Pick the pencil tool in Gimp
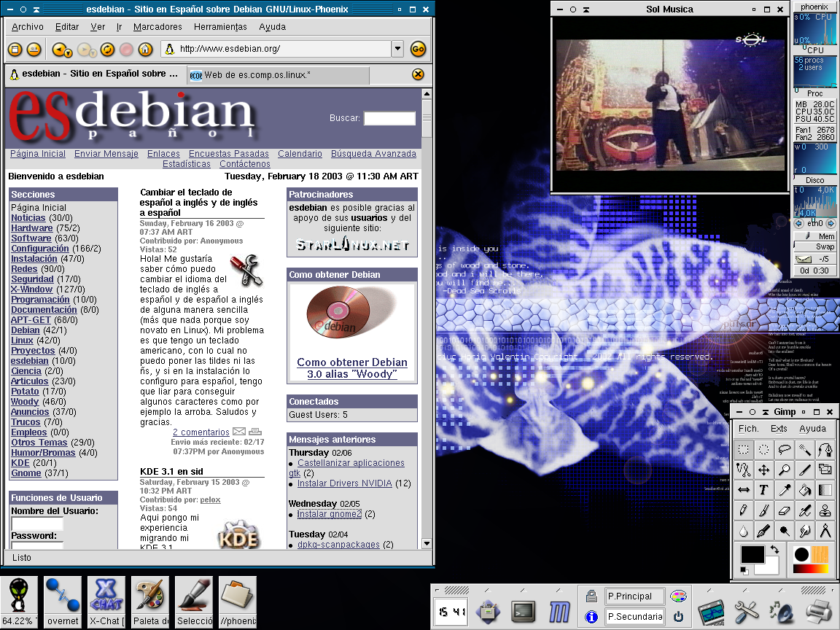Screen dimensions: 840x630 point(743,510)
